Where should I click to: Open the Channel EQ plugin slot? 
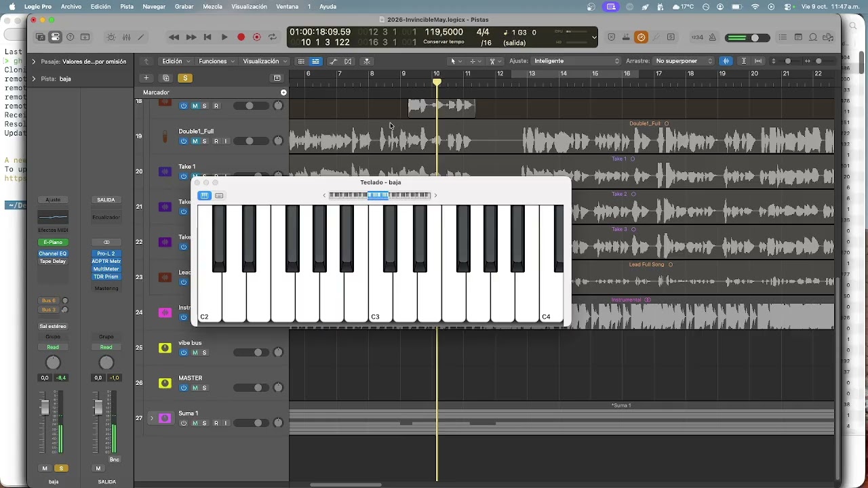click(x=53, y=253)
